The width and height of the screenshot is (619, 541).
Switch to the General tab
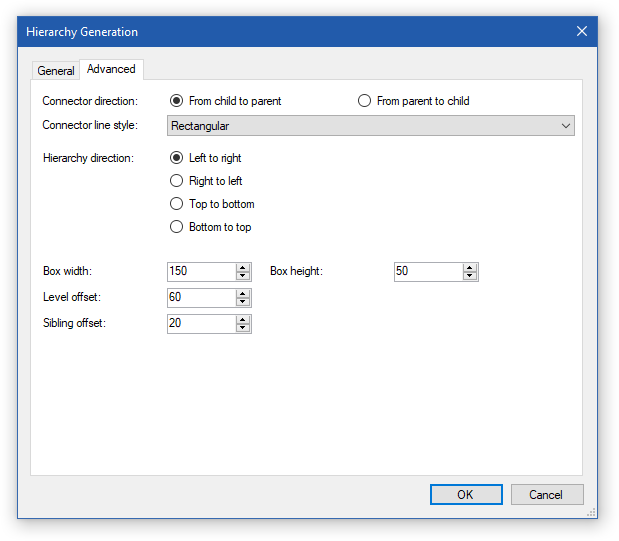tap(56, 71)
